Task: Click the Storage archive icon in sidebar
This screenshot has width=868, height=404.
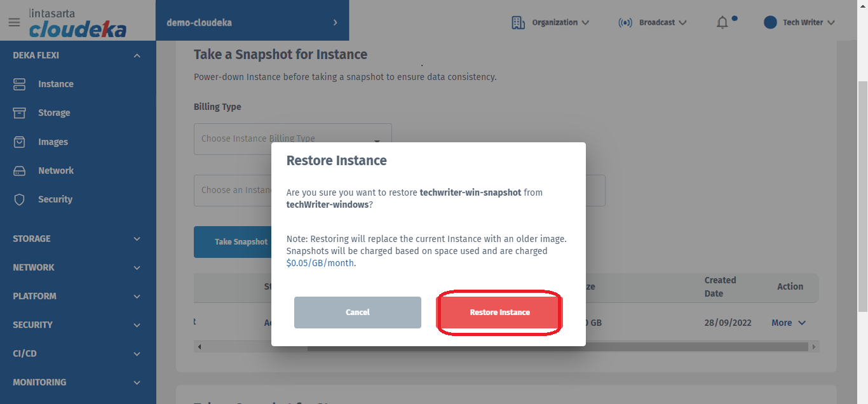Action: (19, 112)
